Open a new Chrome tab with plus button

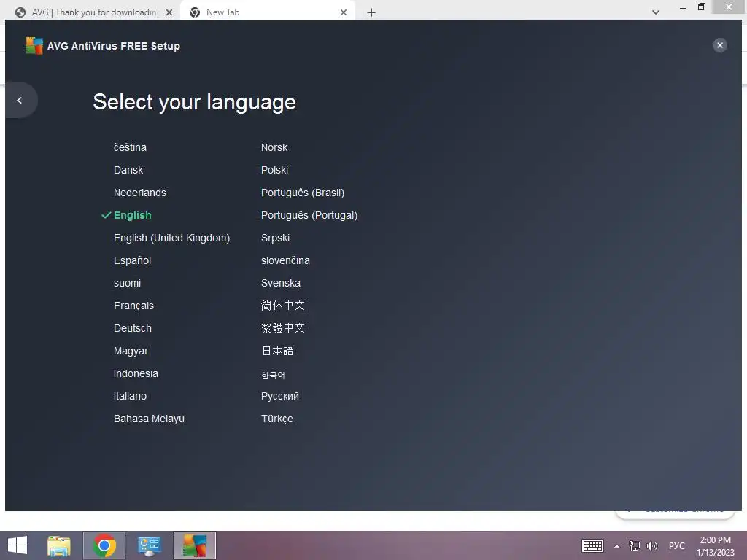371,12
